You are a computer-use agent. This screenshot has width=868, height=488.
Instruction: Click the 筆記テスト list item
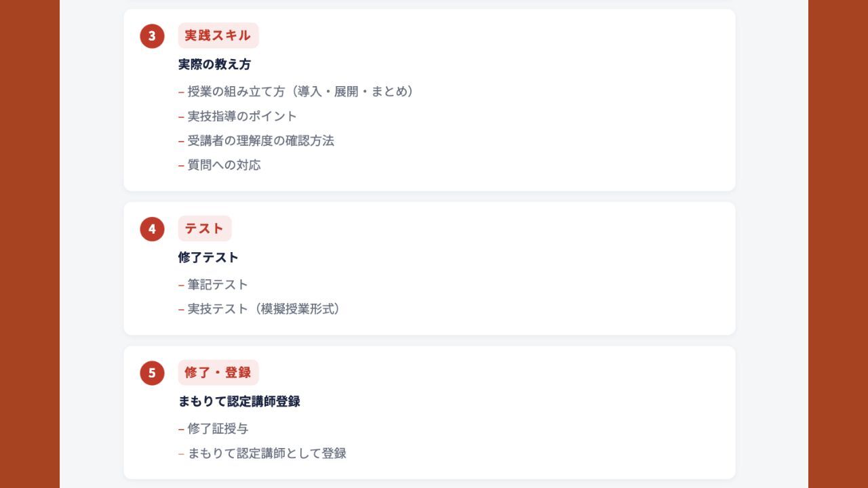tap(218, 285)
